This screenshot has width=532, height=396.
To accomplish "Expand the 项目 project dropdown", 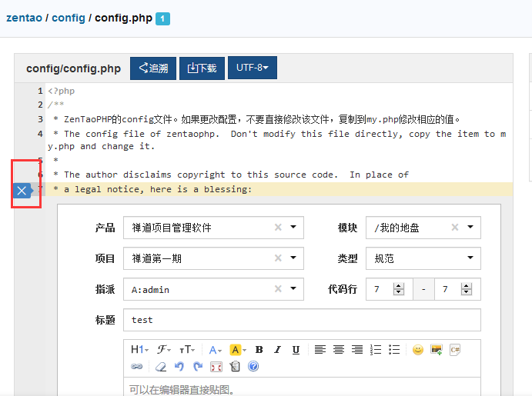I will coord(293,258).
